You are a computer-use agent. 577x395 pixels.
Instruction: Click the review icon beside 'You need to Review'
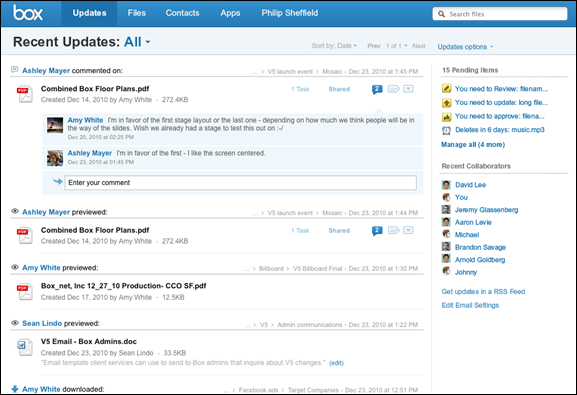446,89
